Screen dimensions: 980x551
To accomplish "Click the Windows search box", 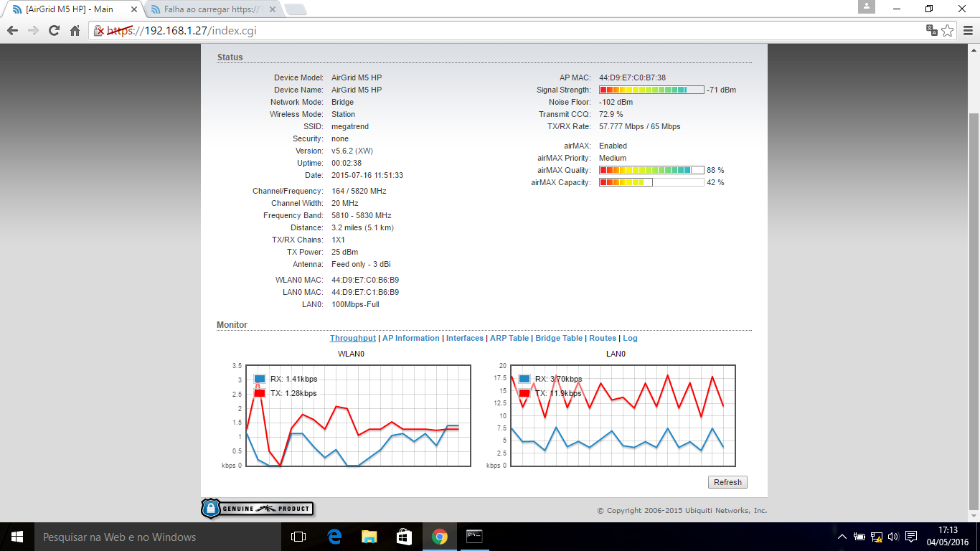I will point(158,537).
